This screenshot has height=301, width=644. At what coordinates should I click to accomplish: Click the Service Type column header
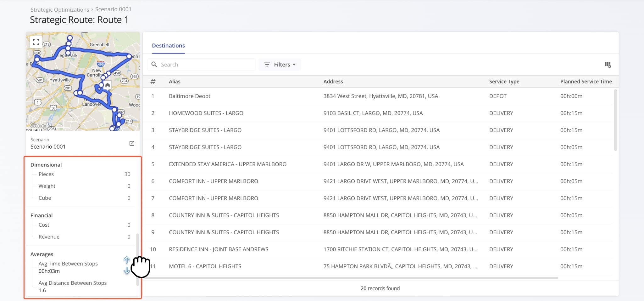pyautogui.click(x=504, y=81)
